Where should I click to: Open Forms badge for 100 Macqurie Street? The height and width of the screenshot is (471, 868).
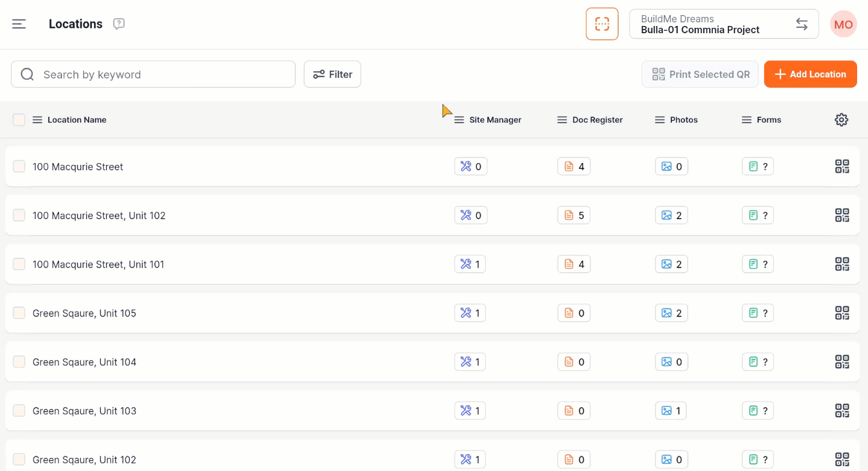pyautogui.click(x=758, y=166)
